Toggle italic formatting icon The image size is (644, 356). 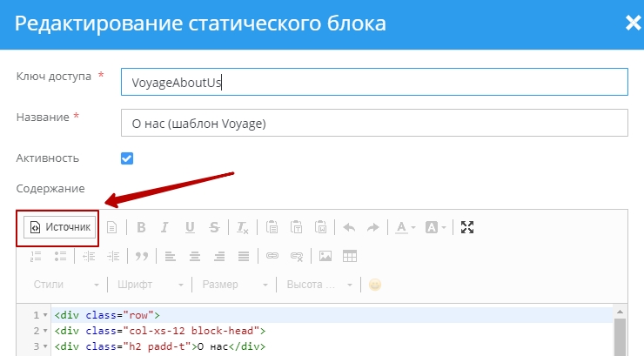pyautogui.click(x=164, y=227)
